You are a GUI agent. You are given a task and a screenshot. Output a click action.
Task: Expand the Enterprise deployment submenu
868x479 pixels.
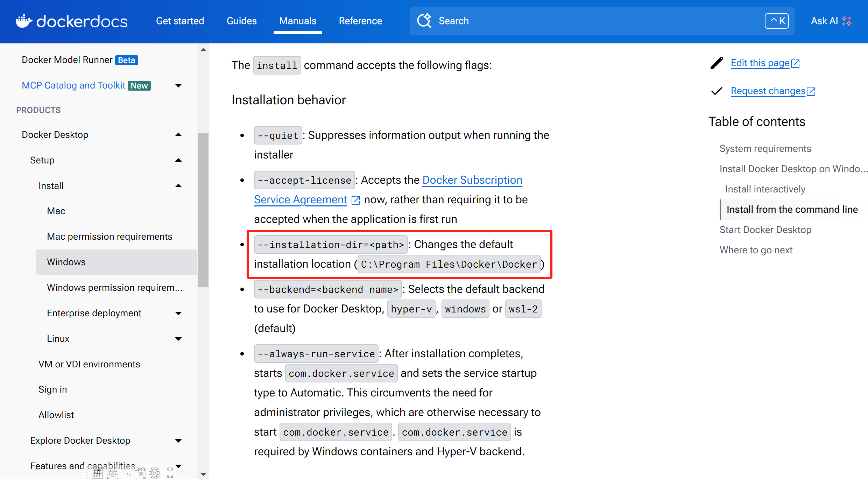pyautogui.click(x=178, y=314)
